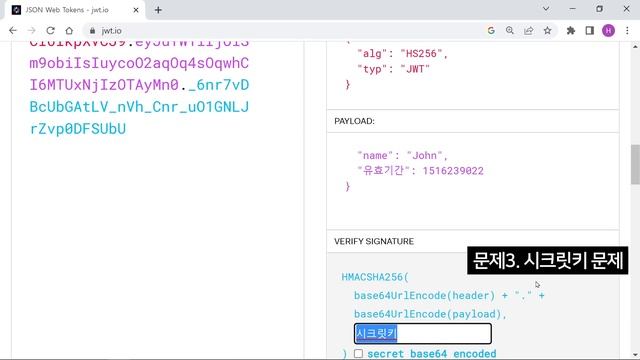Image resolution: width=640 pixels, height=360 pixels.
Task: Click the VERIFY SIGNATURE heading
Action: (x=374, y=241)
